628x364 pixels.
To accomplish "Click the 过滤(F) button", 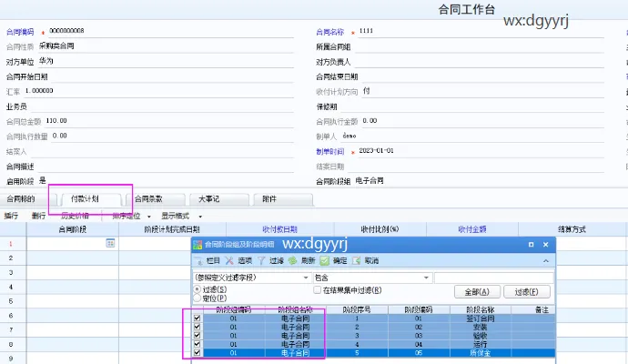I will point(527,292).
